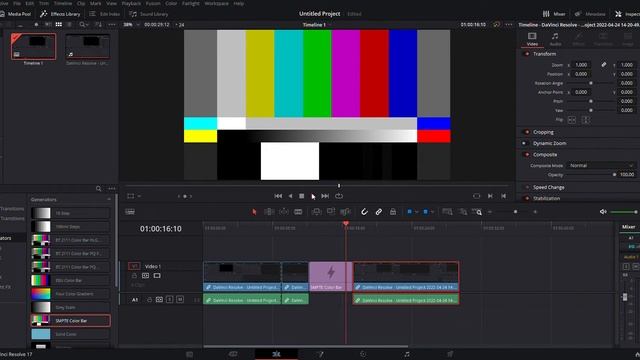640x360 pixels.
Task: Select the Four Color Gradient generator
Action: [71, 294]
